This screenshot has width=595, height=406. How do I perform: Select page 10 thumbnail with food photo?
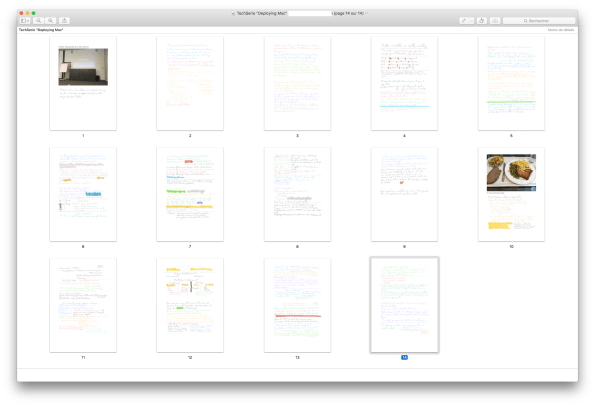click(512, 194)
